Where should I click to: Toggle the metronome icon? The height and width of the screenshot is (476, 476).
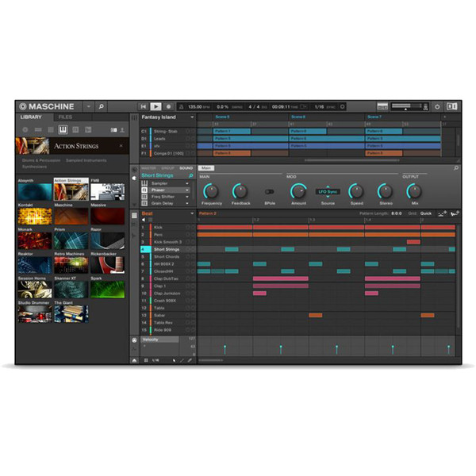pyautogui.click(x=181, y=106)
